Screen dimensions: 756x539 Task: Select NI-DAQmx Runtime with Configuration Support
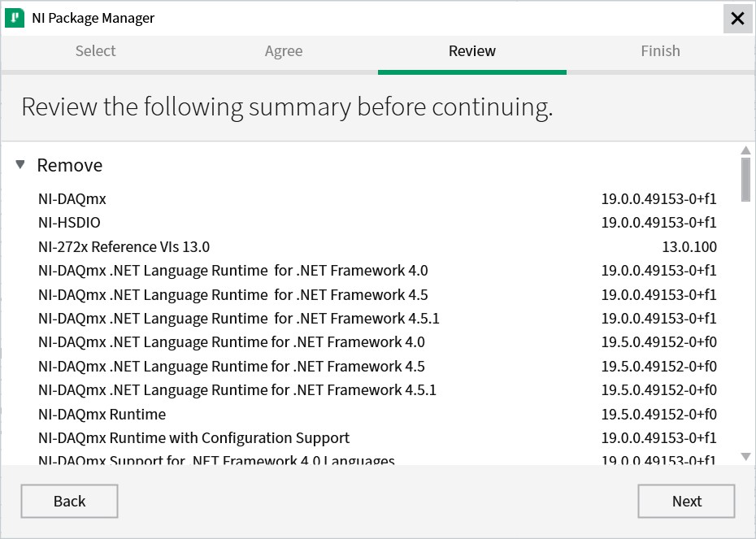point(377,437)
